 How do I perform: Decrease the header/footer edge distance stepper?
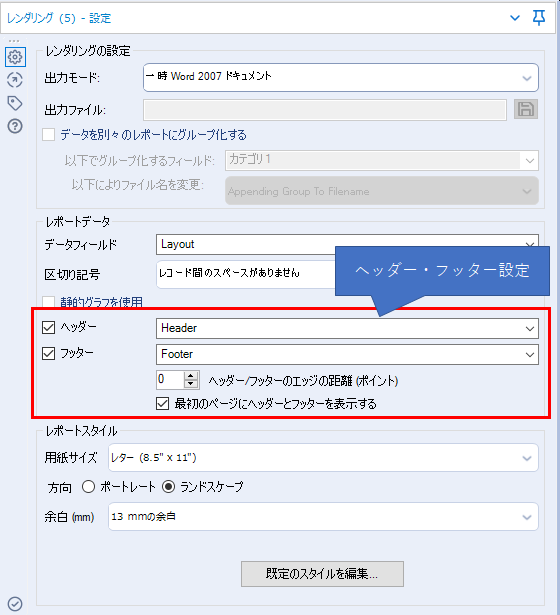(x=191, y=384)
